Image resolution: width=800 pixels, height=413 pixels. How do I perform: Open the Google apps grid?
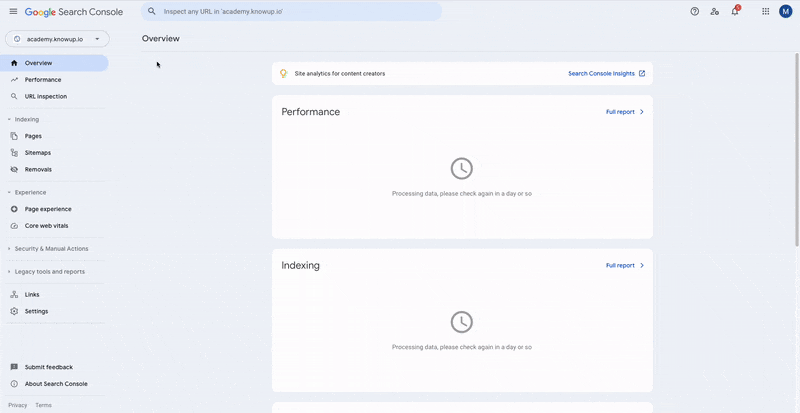766,11
